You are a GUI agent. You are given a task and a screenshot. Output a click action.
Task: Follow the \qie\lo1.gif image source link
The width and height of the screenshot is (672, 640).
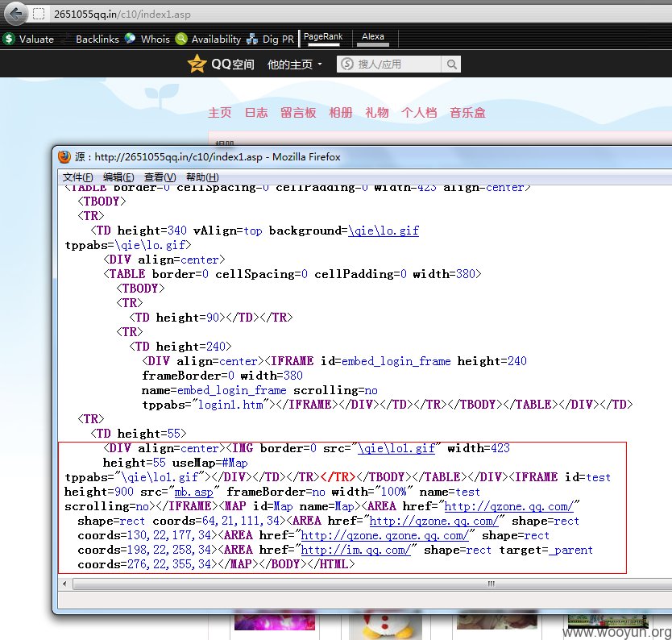coord(397,448)
